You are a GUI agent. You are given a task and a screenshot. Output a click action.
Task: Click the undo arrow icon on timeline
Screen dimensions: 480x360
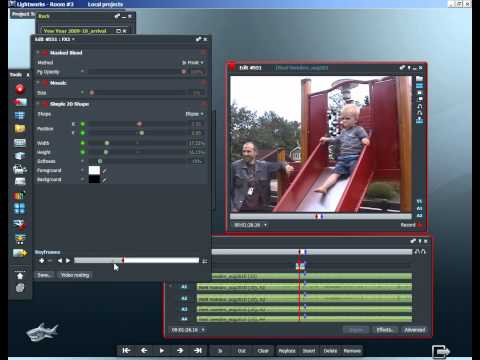click(x=417, y=252)
